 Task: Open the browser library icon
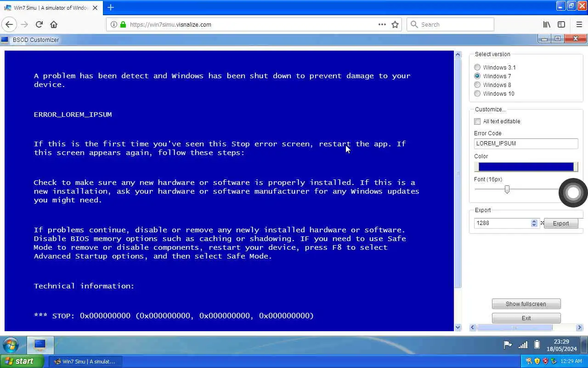tap(547, 24)
